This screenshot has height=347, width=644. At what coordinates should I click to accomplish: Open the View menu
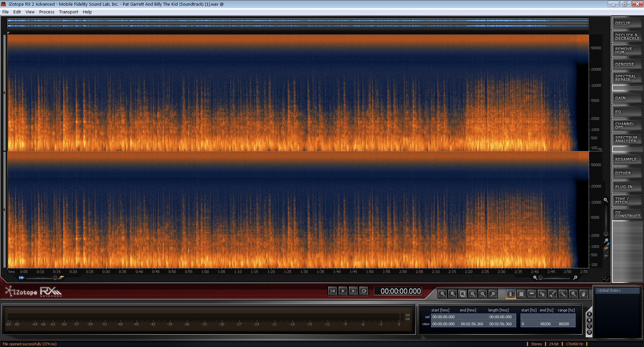pos(30,12)
